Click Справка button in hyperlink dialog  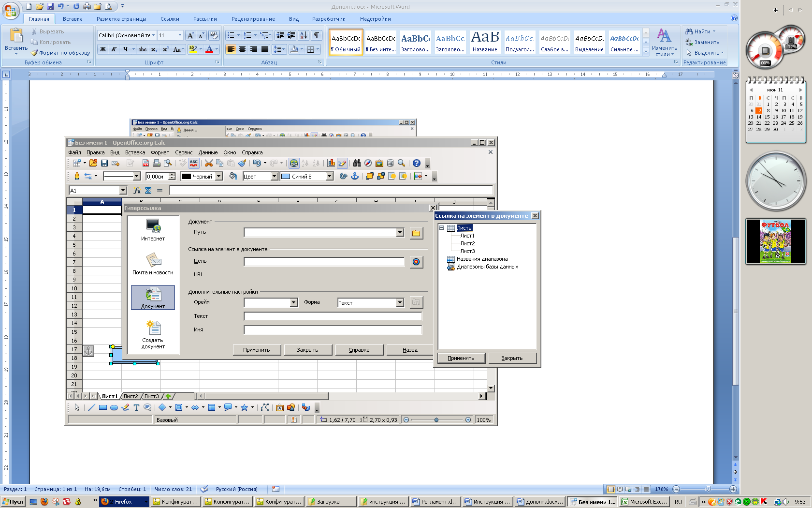pyautogui.click(x=359, y=350)
